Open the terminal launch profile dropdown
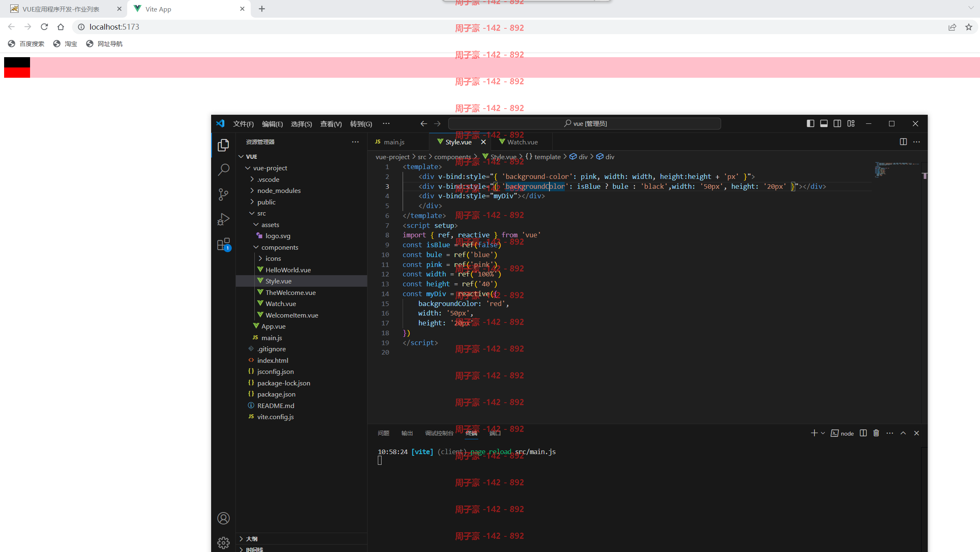The height and width of the screenshot is (552, 980). [823, 433]
